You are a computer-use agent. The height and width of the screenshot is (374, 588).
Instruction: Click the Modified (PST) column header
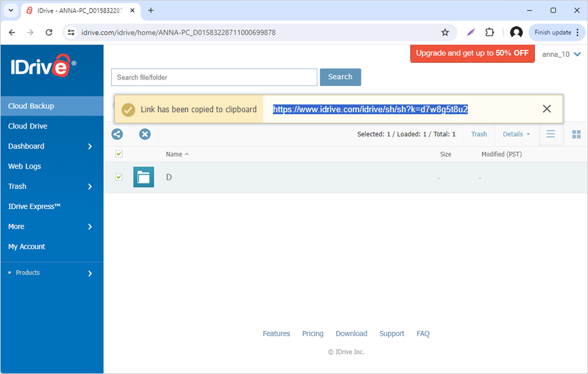[501, 154]
